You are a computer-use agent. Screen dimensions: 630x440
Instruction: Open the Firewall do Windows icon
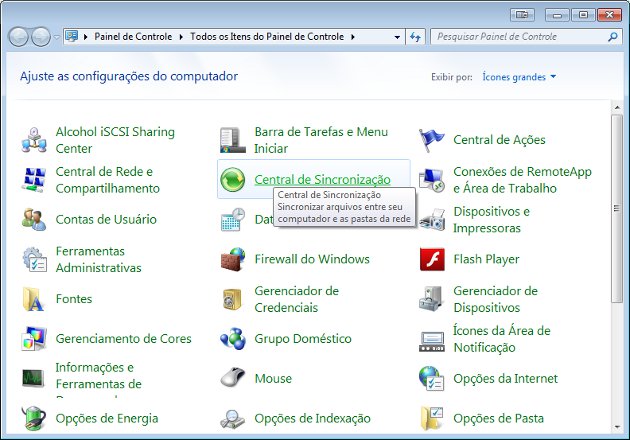tap(233, 259)
